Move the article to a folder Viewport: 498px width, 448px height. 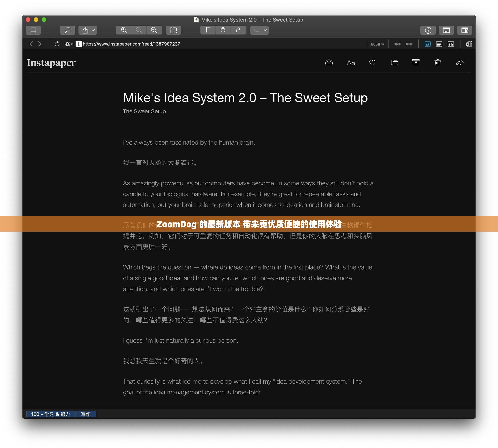394,63
